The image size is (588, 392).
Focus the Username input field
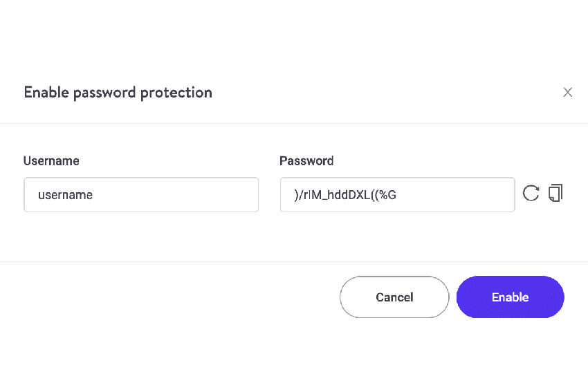point(141,195)
